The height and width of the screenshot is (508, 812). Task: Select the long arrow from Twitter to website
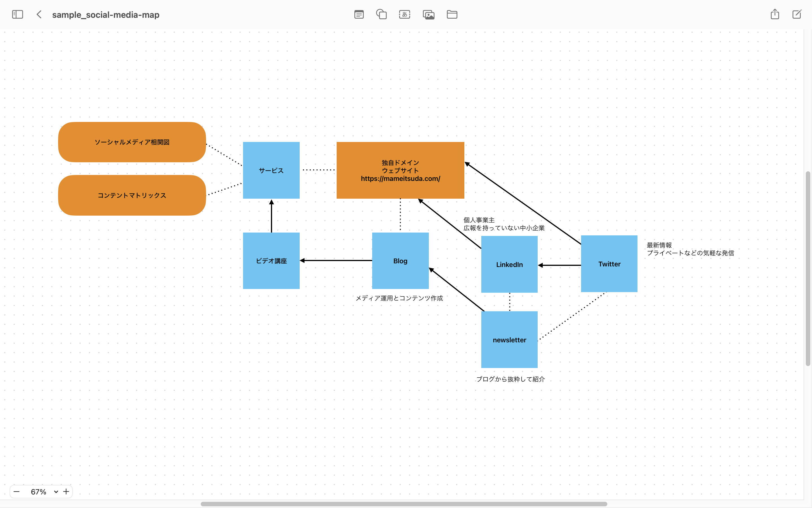pos(523,203)
